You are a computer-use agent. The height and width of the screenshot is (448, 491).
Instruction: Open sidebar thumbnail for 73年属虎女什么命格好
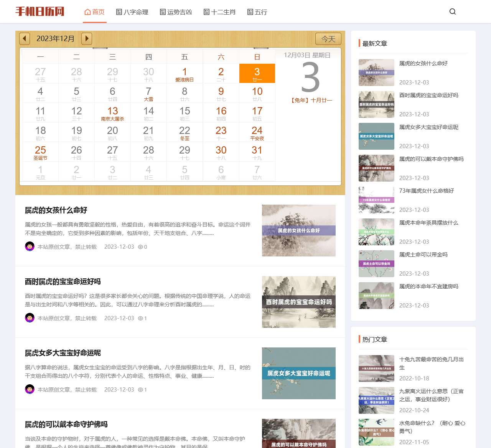pyautogui.click(x=376, y=200)
